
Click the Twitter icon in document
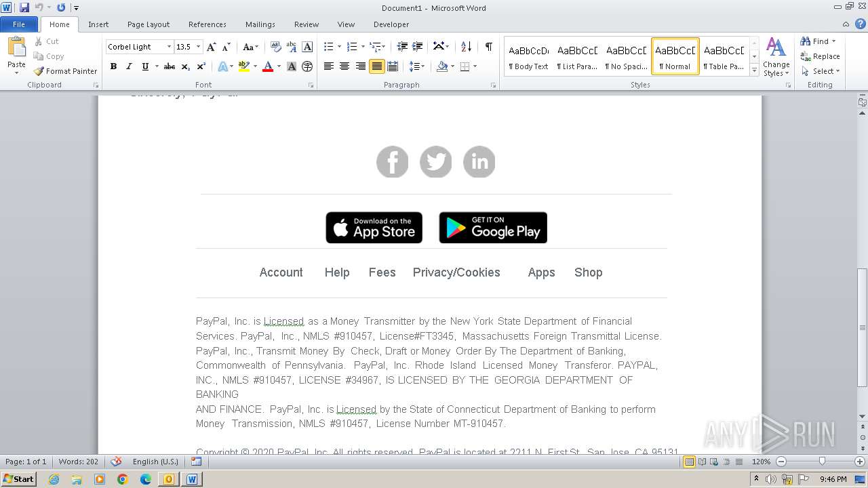(x=436, y=162)
